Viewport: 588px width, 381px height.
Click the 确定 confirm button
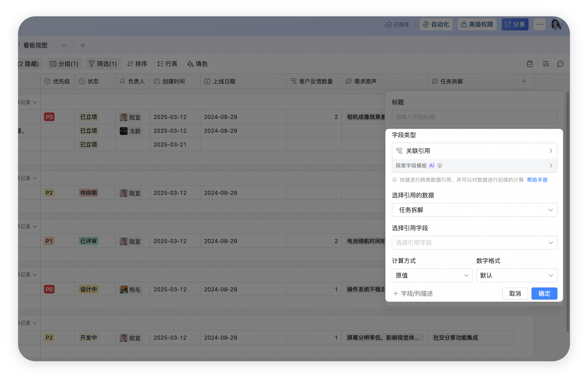[544, 294]
